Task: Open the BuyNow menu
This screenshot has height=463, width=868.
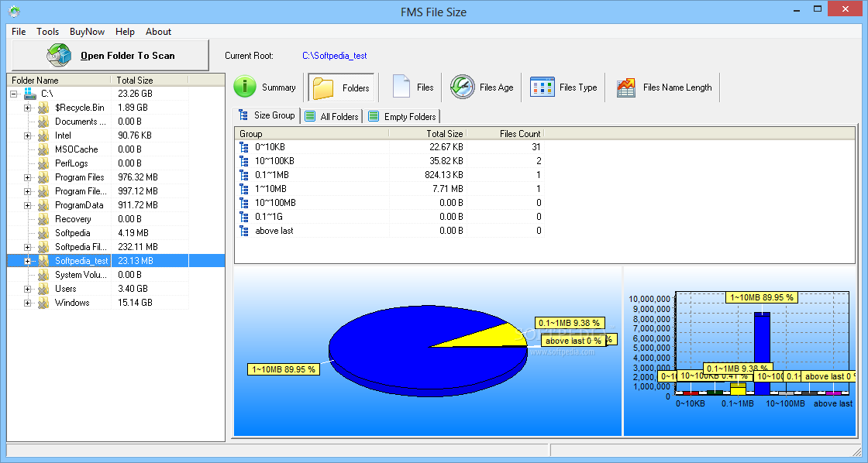Action: coord(87,32)
